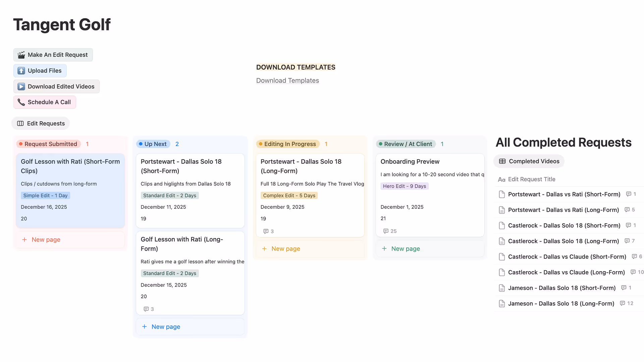
Task: Open the Edit Requests view
Action: coord(45,123)
